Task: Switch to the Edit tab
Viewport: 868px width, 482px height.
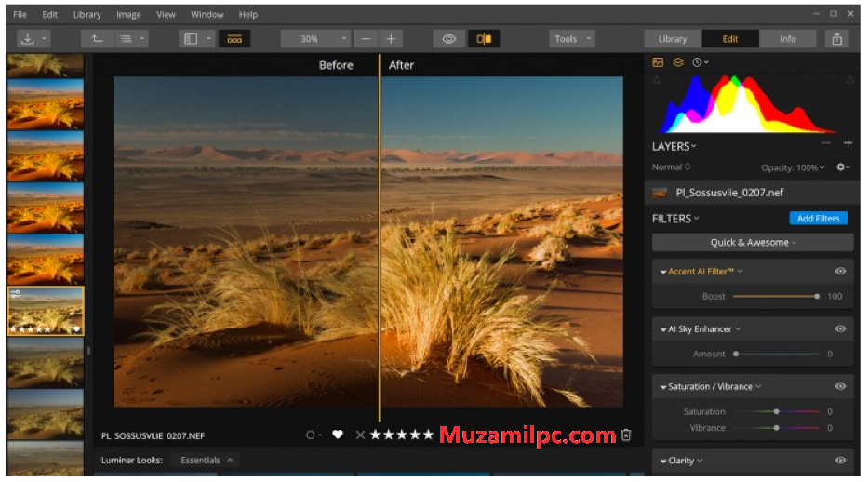Action: [730, 39]
